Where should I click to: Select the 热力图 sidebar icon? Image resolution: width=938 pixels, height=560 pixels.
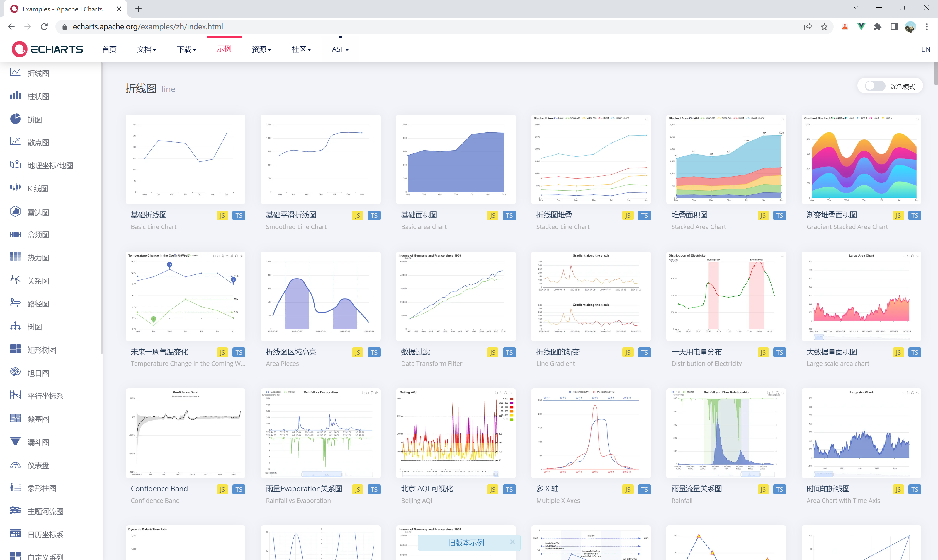coord(15,257)
